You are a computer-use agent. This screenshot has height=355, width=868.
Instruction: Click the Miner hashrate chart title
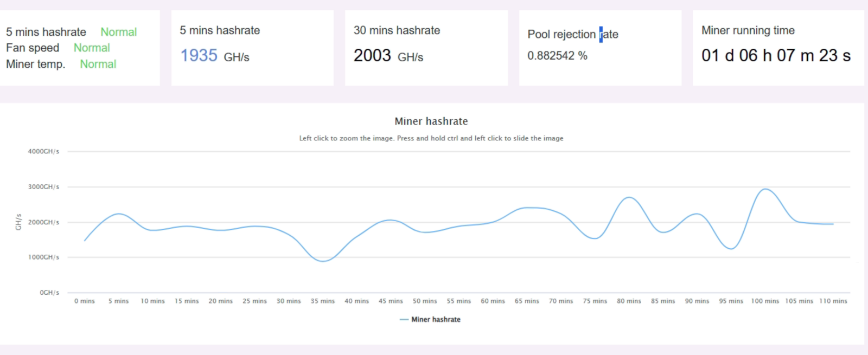[431, 121]
